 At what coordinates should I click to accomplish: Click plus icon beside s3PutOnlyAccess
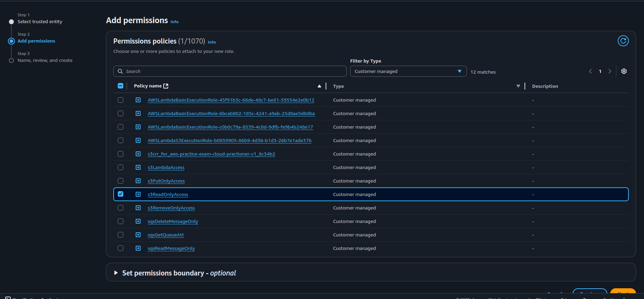(138, 181)
